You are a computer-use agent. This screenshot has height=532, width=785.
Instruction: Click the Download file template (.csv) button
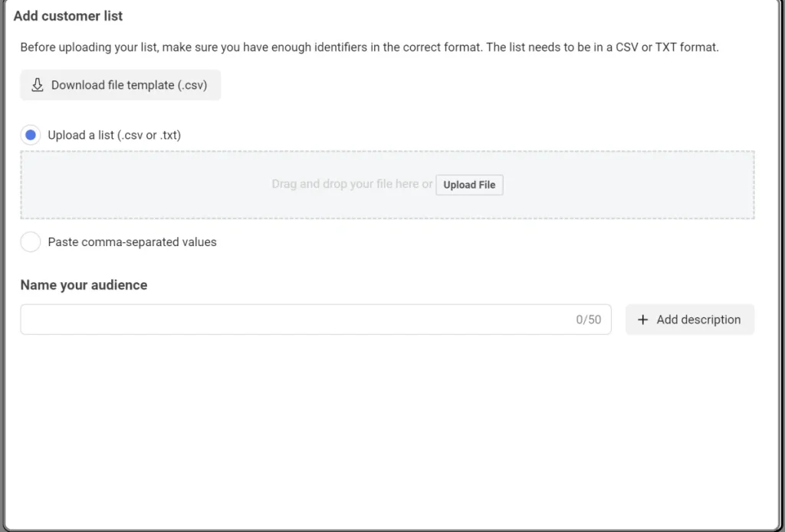click(120, 85)
